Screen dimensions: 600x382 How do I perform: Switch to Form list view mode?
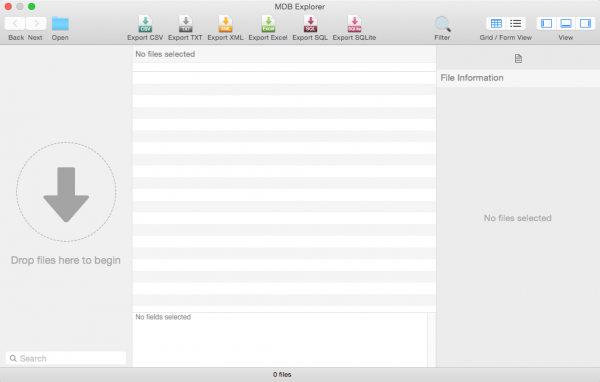tap(515, 23)
